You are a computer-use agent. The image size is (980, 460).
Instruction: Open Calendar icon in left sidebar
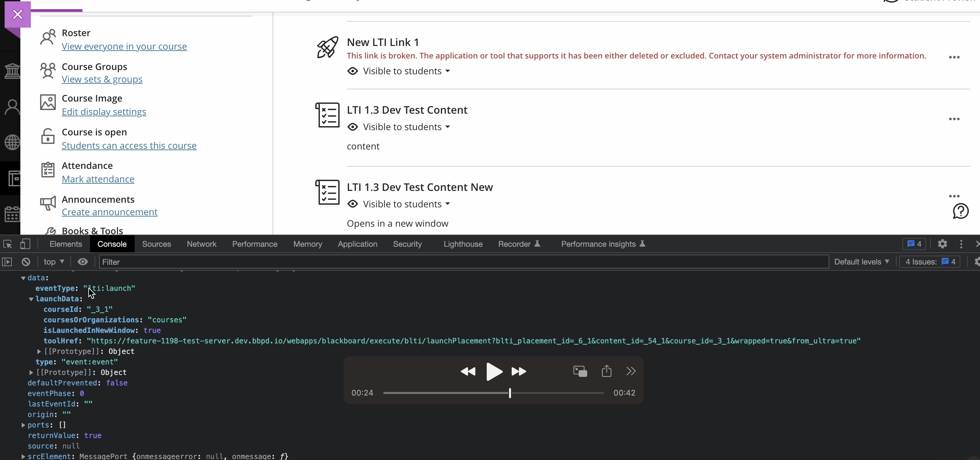pyautogui.click(x=12, y=214)
